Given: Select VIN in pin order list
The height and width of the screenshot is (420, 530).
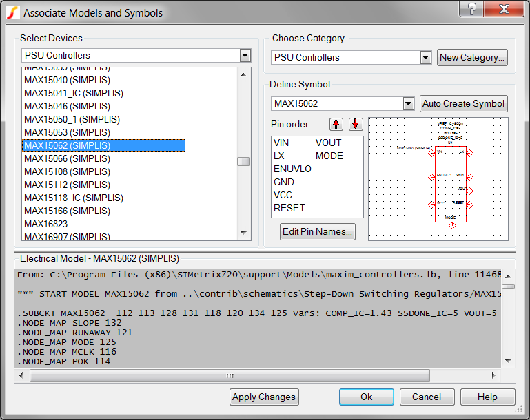Looking at the screenshot, I should tap(281, 143).
